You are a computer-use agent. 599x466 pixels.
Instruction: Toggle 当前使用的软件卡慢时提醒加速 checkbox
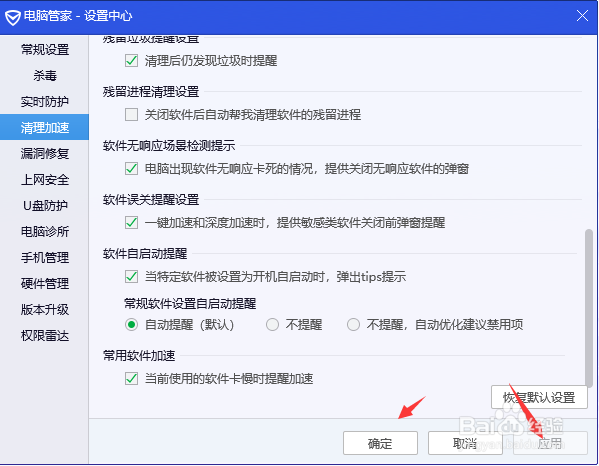coord(131,379)
